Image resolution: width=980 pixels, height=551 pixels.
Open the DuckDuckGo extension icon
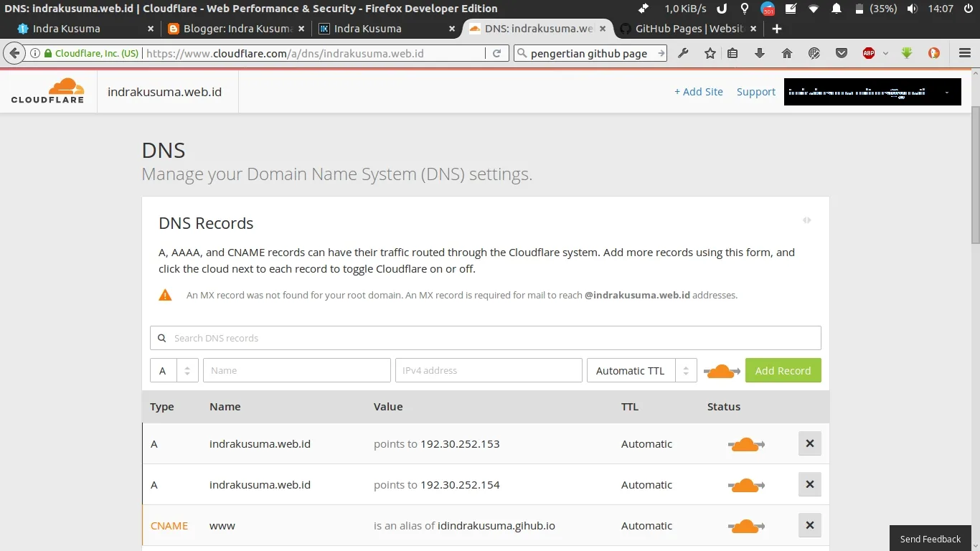[934, 53]
